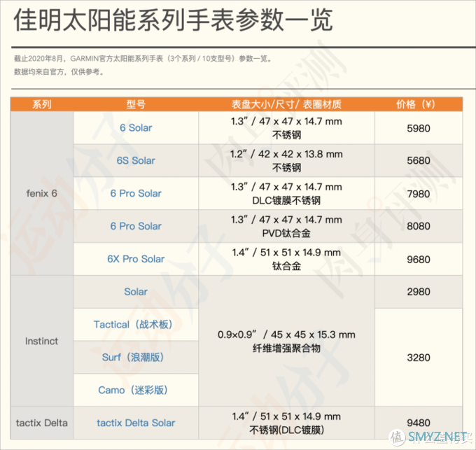Open 6 Pro Solar link priced 8080
Viewport: 476px width, 450px height.
(136, 226)
